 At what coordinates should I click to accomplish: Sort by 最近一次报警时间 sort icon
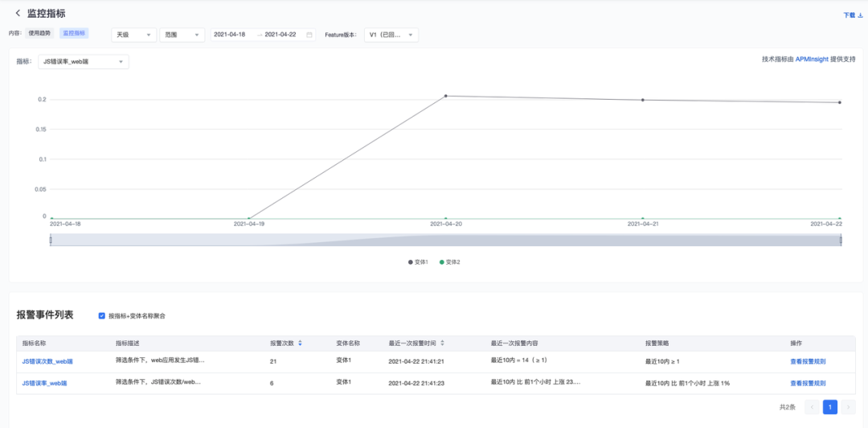442,343
